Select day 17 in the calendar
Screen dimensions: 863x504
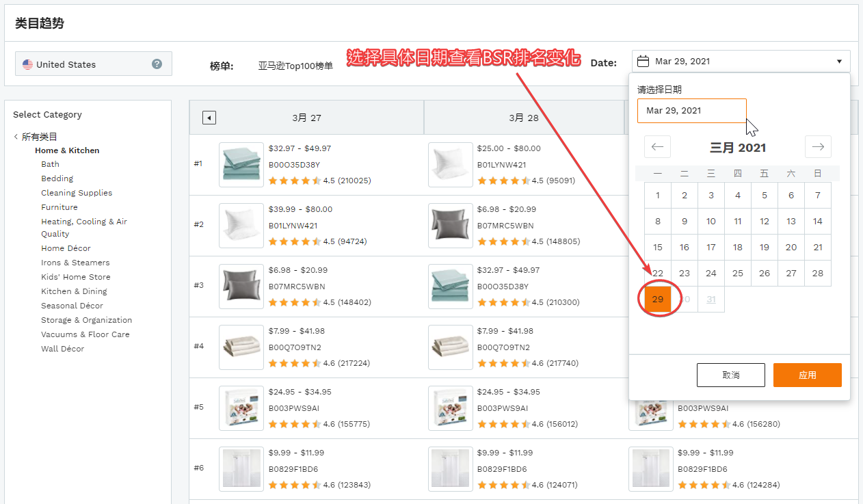[711, 248]
